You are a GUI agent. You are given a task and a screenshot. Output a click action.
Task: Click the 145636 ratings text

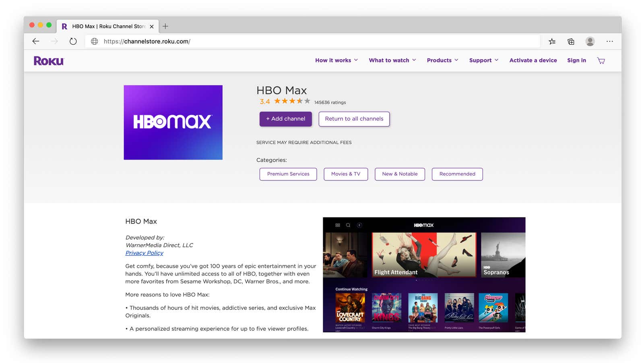pyautogui.click(x=330, y=102)
